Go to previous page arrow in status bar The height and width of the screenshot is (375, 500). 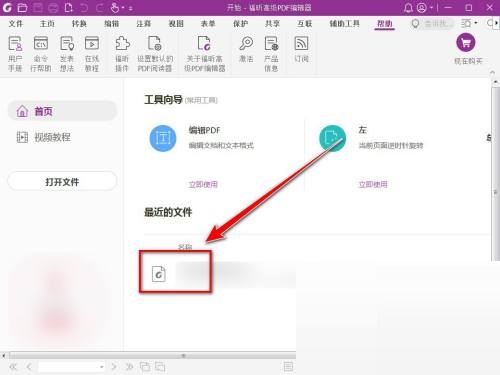coord(29,367)
